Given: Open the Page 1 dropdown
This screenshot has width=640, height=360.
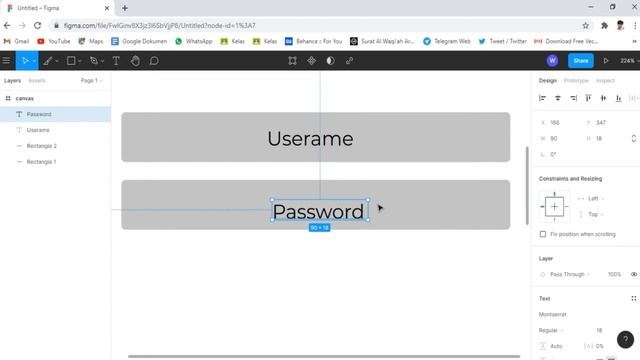Looking at the screenshot, I should (91, 80).
